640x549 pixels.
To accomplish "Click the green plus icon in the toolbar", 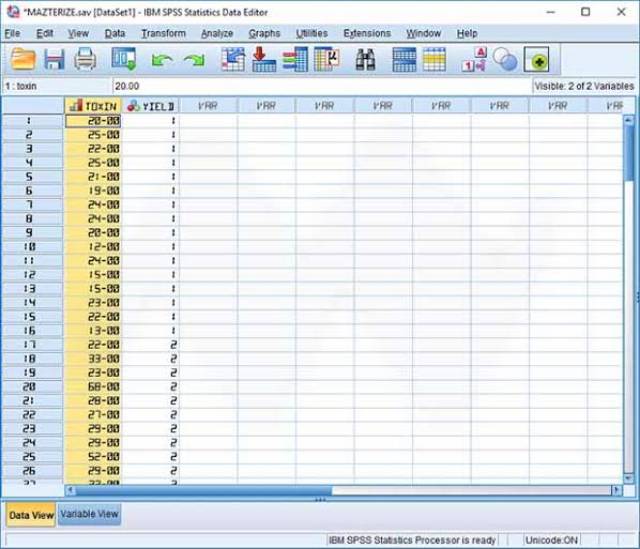I will 535,60.
